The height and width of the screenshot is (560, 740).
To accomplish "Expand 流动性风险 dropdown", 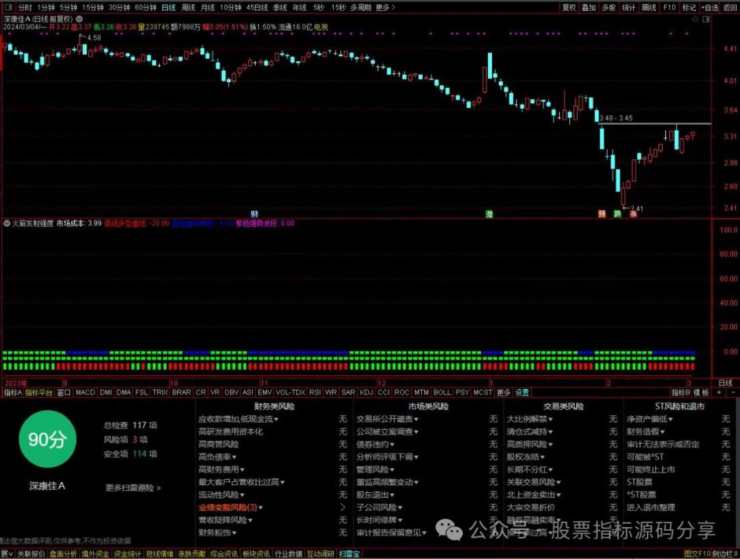I will point(221,494).
